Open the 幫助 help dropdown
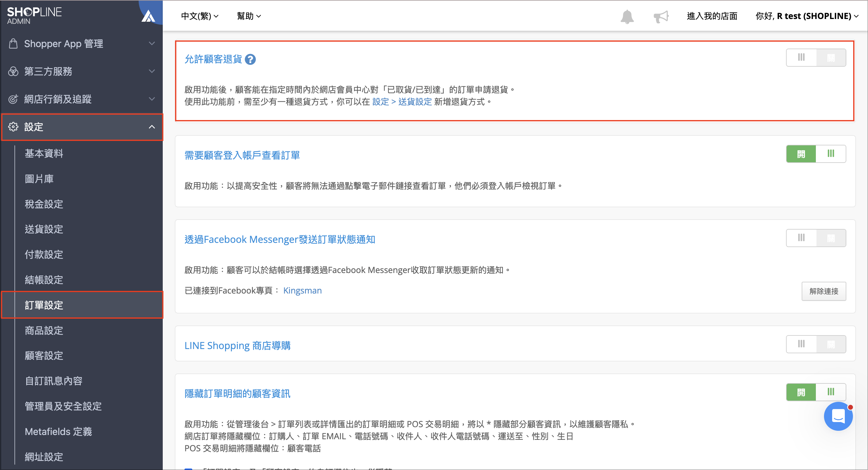This screenshot has width=868, height=470. click(249, 16)
